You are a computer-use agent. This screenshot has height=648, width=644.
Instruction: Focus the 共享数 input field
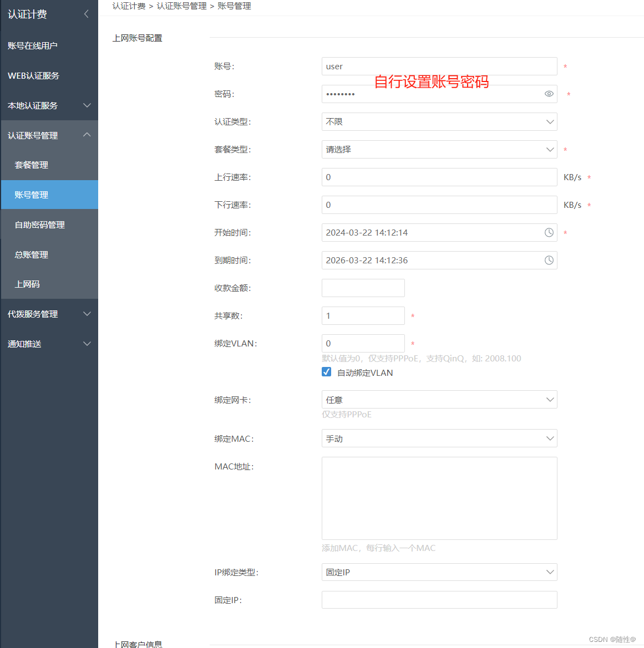point(363,315)
